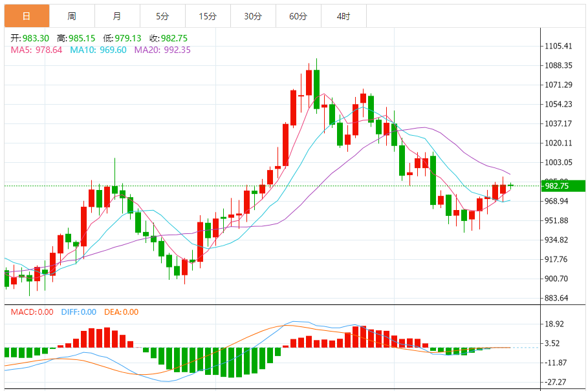Click the 1088.35 price axis label

click(x=558, y=65)
